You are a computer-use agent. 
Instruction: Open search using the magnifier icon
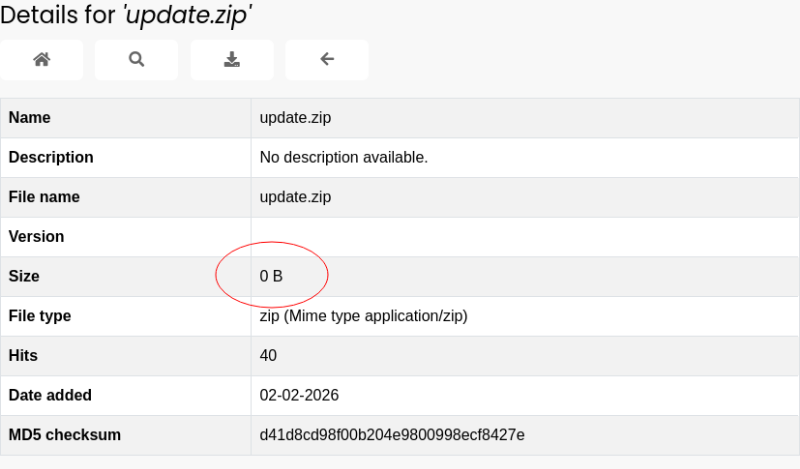(136, 60)
